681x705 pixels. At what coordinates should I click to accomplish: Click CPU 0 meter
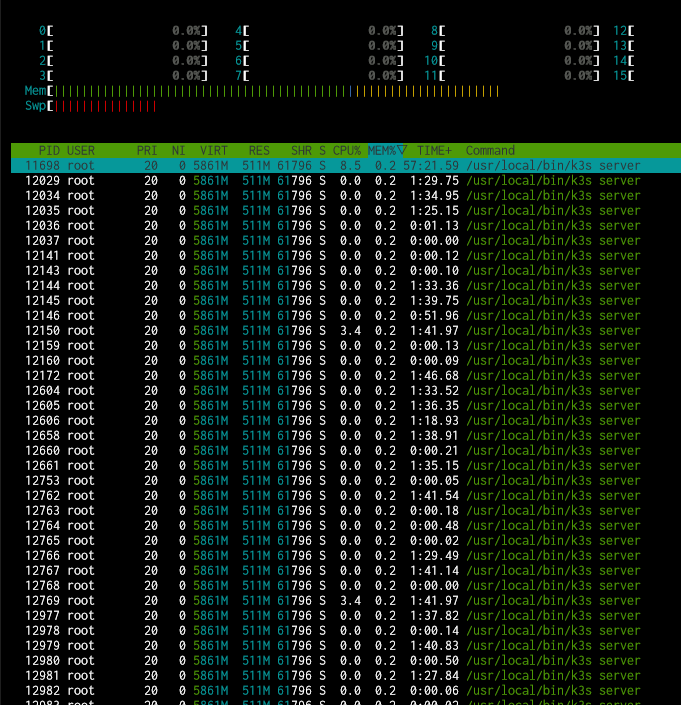pos(123,31)
